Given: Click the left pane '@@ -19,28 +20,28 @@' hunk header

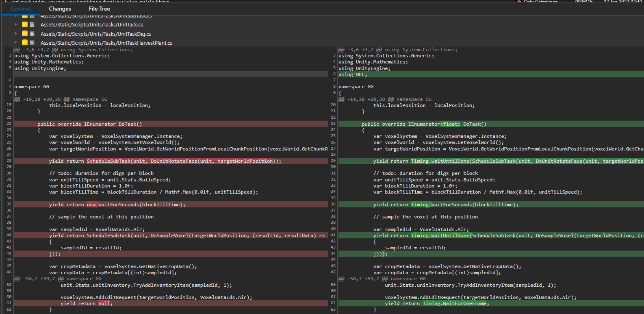Looking at the screenshot, I should pyautogui.click(x=61, y=99).
